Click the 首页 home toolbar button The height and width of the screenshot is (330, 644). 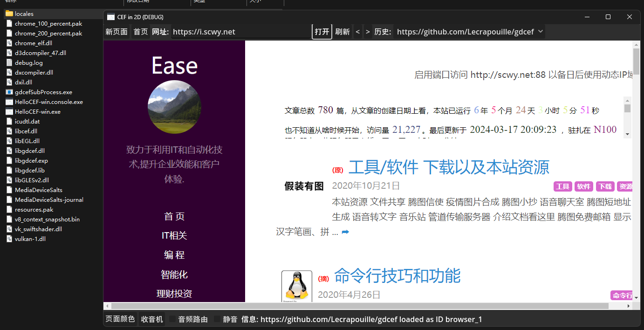pyautogui.click(x=141, y=32)
